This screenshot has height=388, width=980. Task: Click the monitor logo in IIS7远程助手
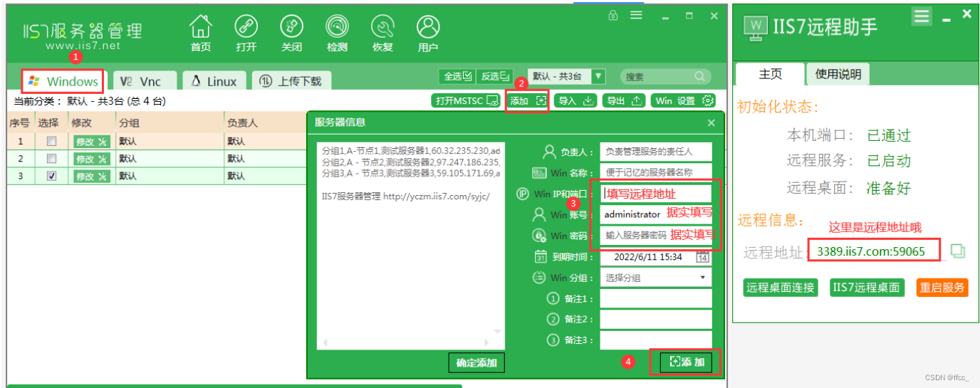756,27
